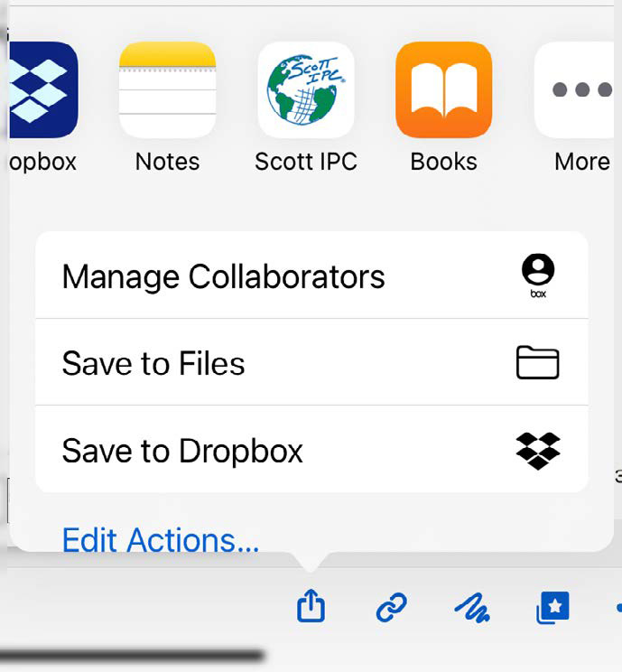Tap the share icon in the toolbar
Image resolution: width=622 pixels, height=672 pixels.
311,605
